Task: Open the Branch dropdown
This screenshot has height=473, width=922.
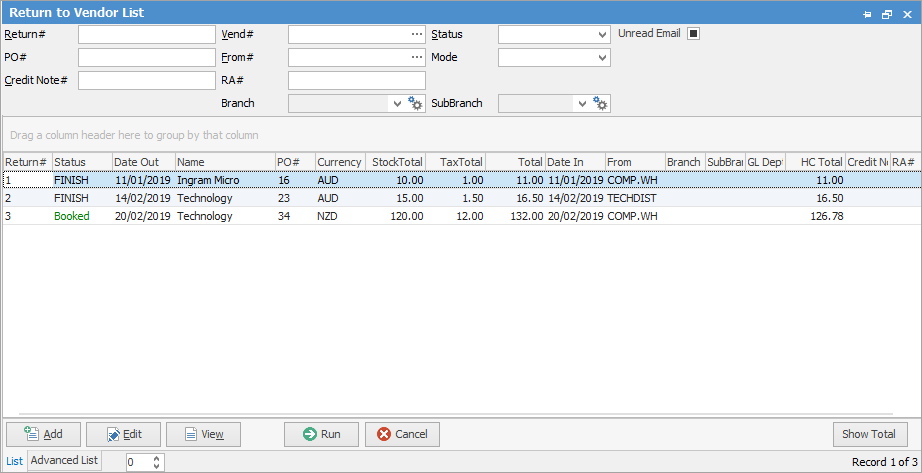Action: (397, 104)
